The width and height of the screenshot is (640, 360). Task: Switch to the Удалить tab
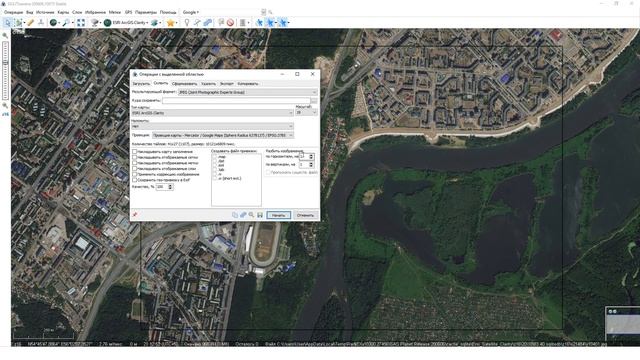pyautogui.click(x=208, y=84)
